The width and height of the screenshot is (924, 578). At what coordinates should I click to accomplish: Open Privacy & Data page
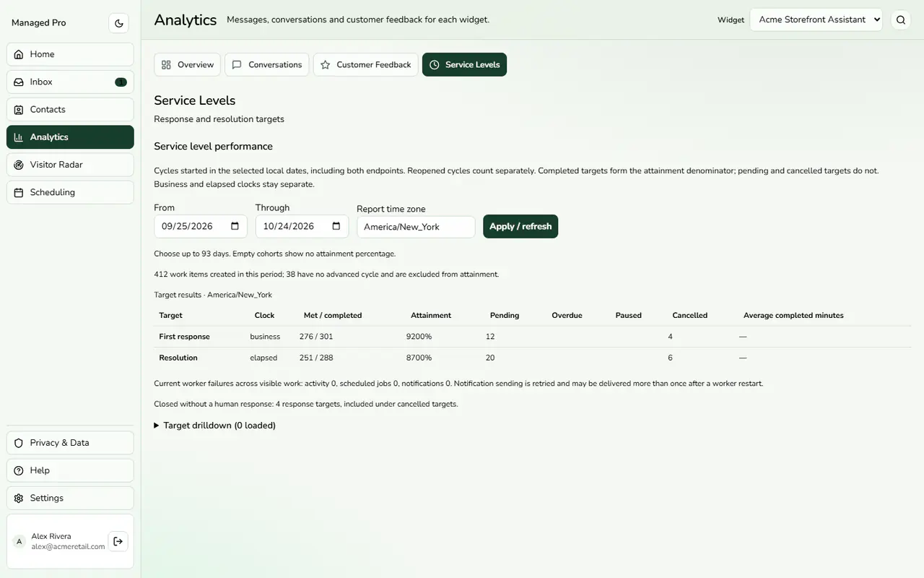(70, 443)
